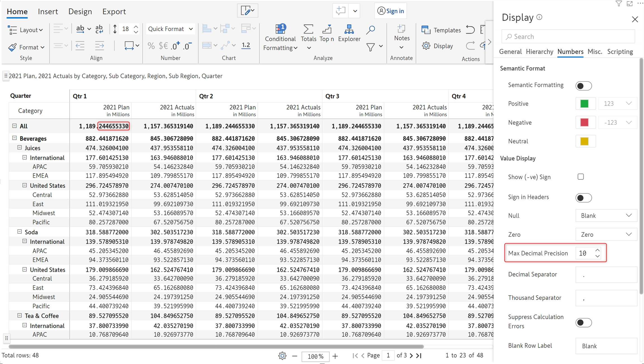Click the increase decimal icon

175,46
